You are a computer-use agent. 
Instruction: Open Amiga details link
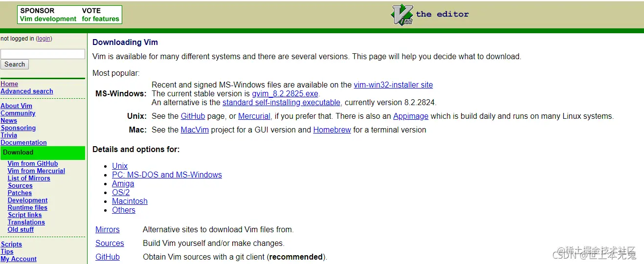click(123, 184)
